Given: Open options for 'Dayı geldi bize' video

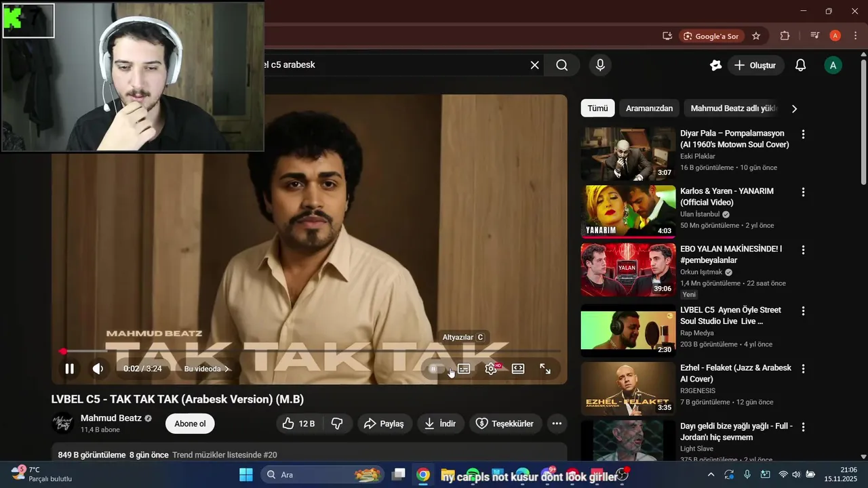Looking at the screenshot, I should pos(803,427).
